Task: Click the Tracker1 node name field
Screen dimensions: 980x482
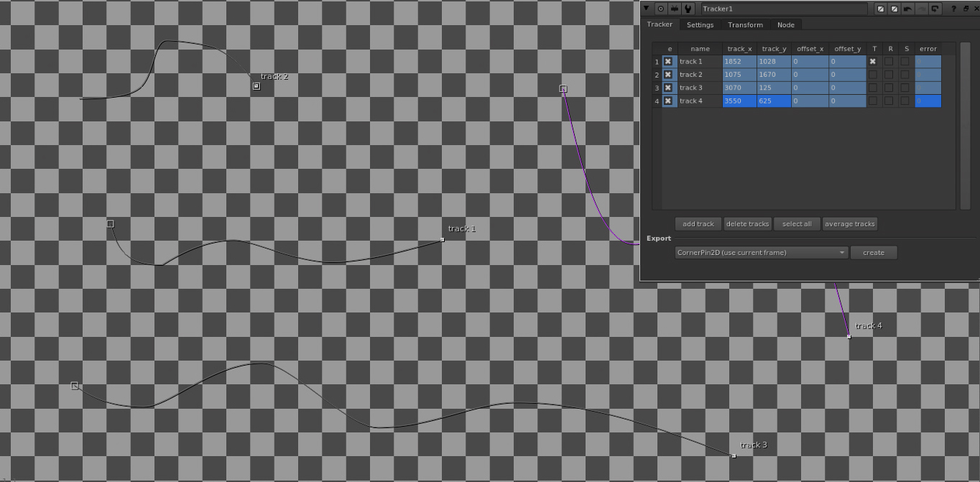Action: pos(784,9)
